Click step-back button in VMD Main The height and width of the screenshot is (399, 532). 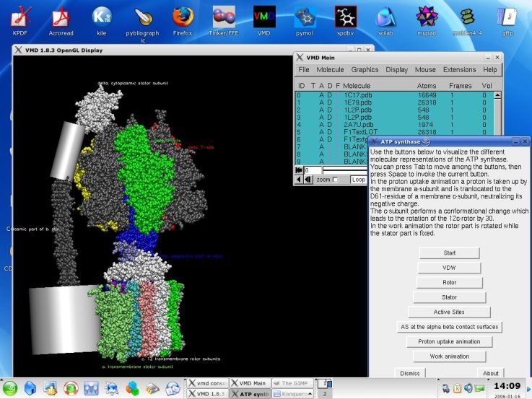coord(308,180)
